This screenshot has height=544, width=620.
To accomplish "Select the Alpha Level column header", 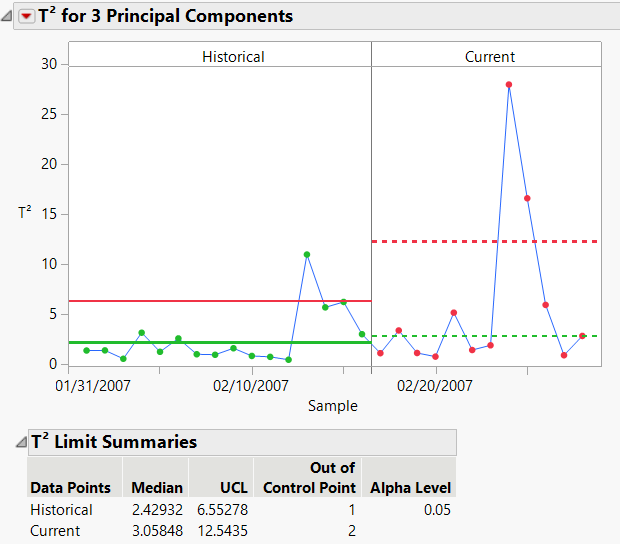I will click(x=410, y=488).
